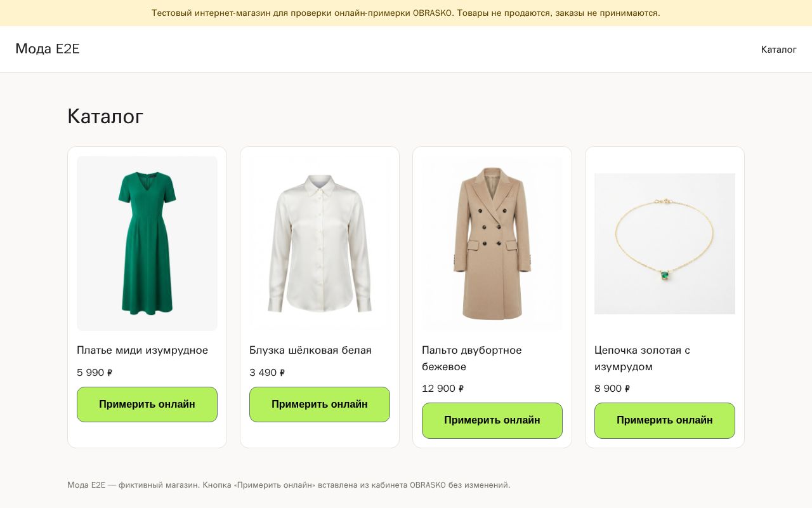Open the white silk blouse photo
The width and height of the screenshot is (812, 508).
[x=320, y=243]
